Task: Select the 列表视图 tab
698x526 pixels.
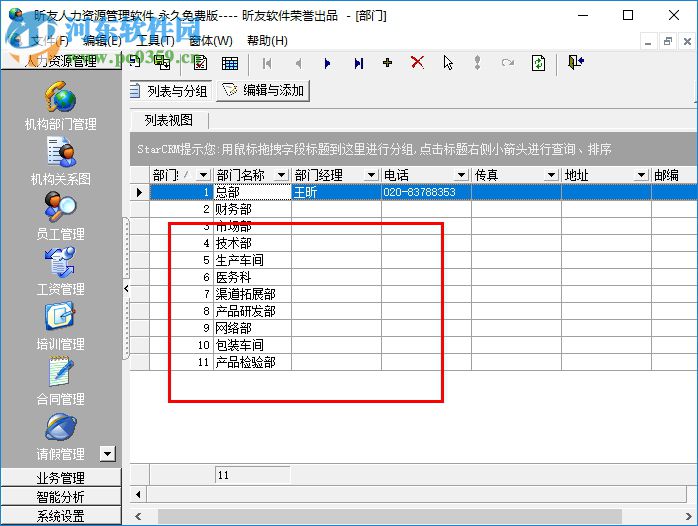Action: tap(169, 120)
